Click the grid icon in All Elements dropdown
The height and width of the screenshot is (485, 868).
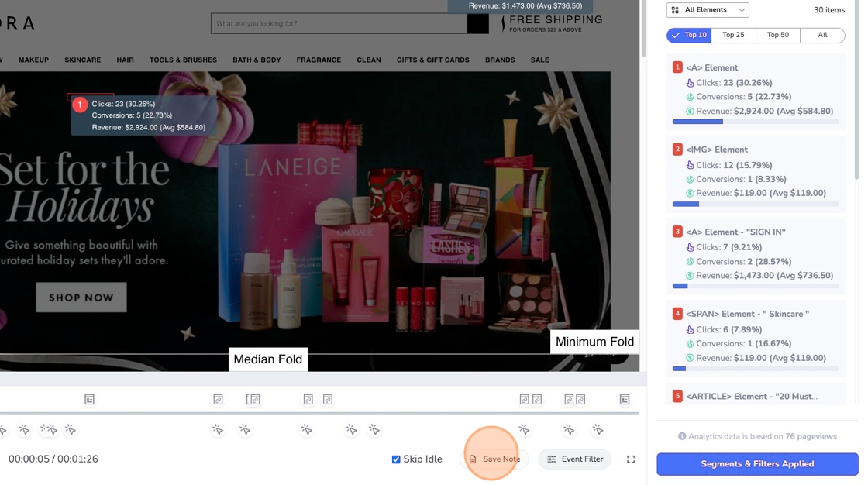click(x=675, y=10)
